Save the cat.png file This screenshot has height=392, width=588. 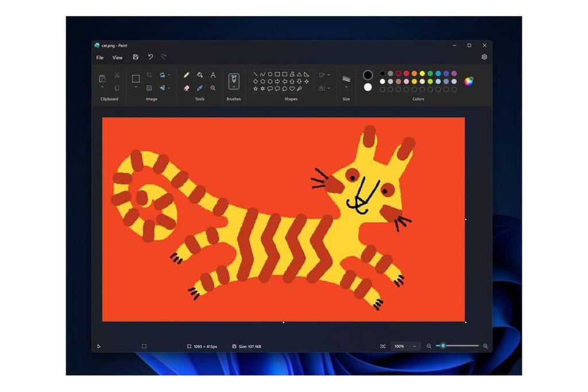point(136,57)
